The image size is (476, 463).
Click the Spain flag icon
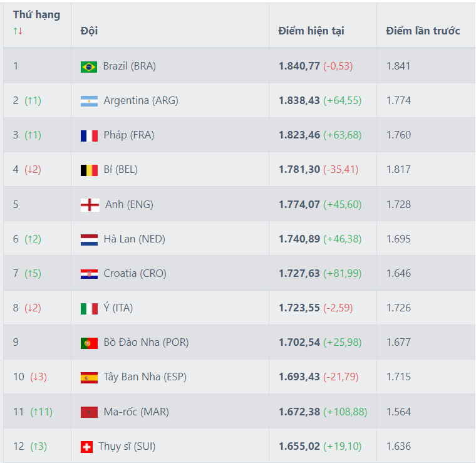89,378
